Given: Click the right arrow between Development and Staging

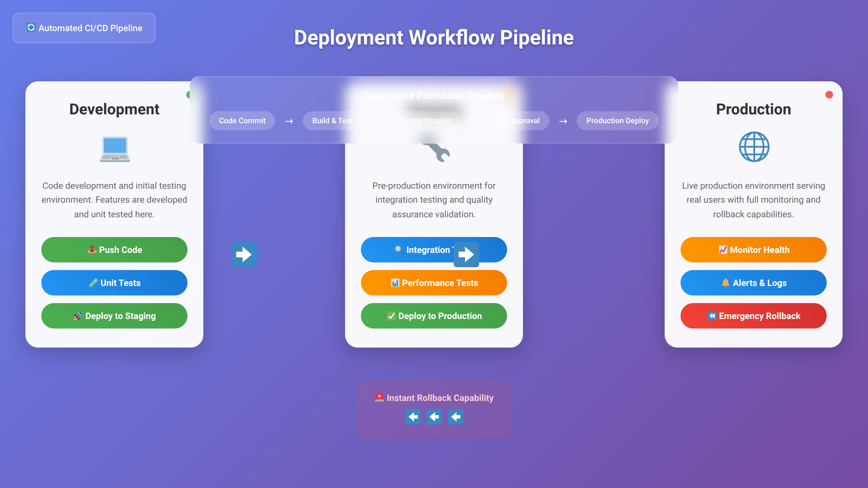Looking at the screenshot, I should click(244, 254).
